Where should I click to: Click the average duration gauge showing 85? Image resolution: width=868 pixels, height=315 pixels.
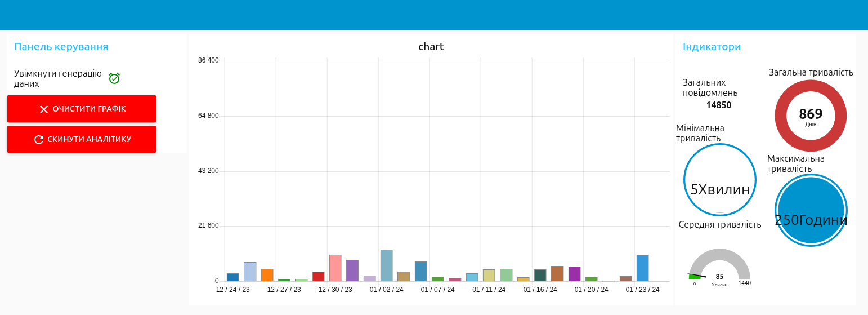tap(719, 265)
